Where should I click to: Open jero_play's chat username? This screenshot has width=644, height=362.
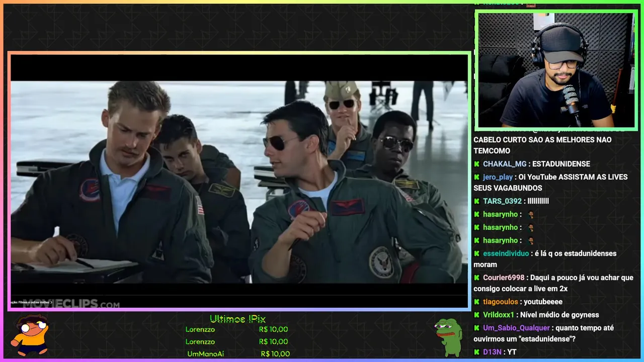point(498,177)
